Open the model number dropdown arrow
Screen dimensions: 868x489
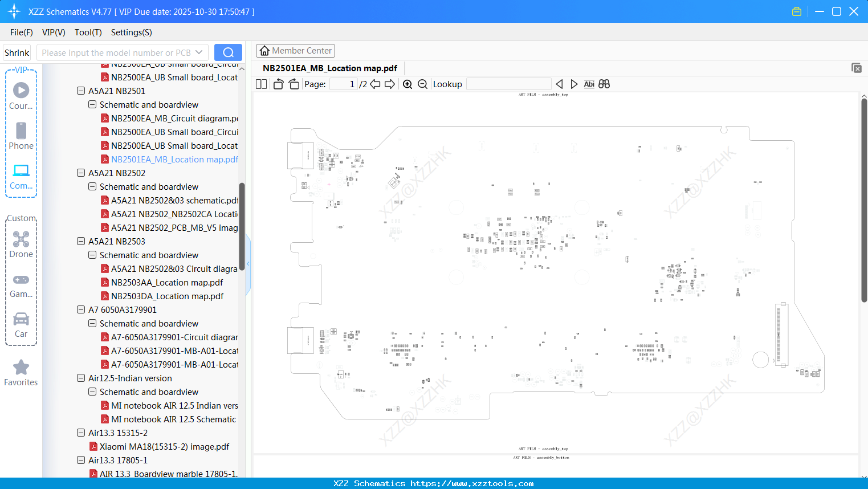[x=199, y=52]
